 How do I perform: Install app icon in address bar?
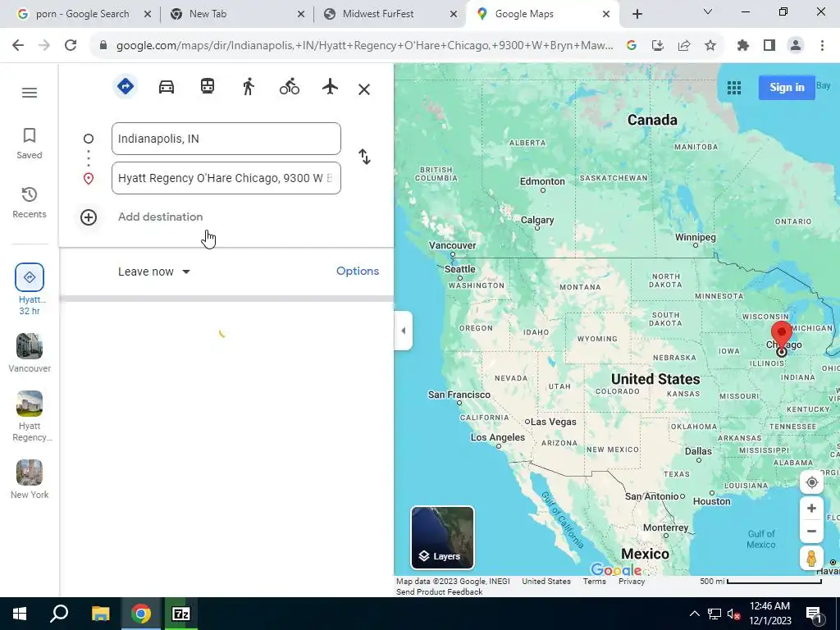point(658,46)
